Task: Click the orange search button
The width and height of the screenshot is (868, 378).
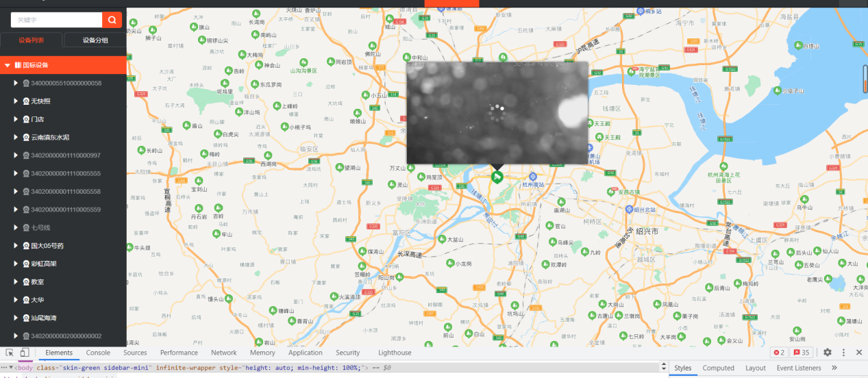Action: click(x=112, y=20)
